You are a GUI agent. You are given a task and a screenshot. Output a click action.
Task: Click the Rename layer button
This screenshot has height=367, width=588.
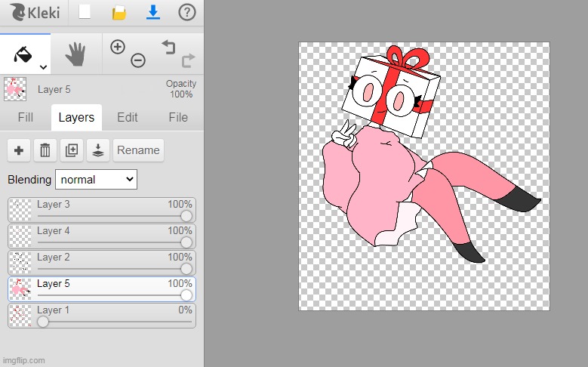coord(138,150)
